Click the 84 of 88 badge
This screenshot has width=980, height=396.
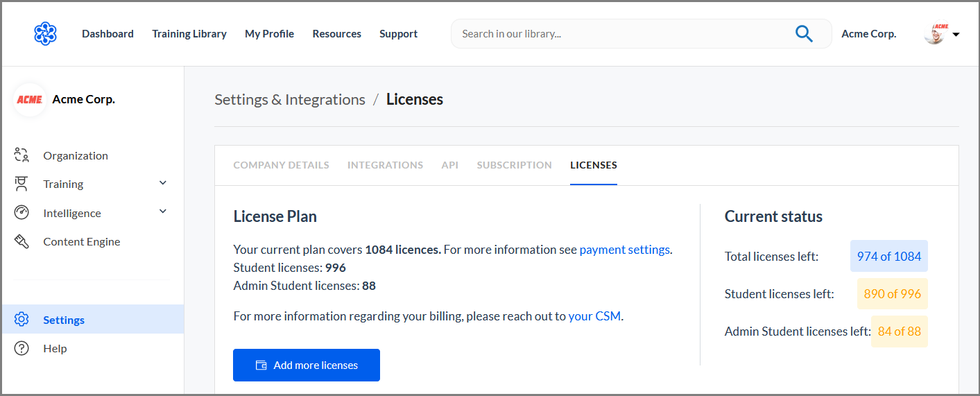click(x=900, y=331)
